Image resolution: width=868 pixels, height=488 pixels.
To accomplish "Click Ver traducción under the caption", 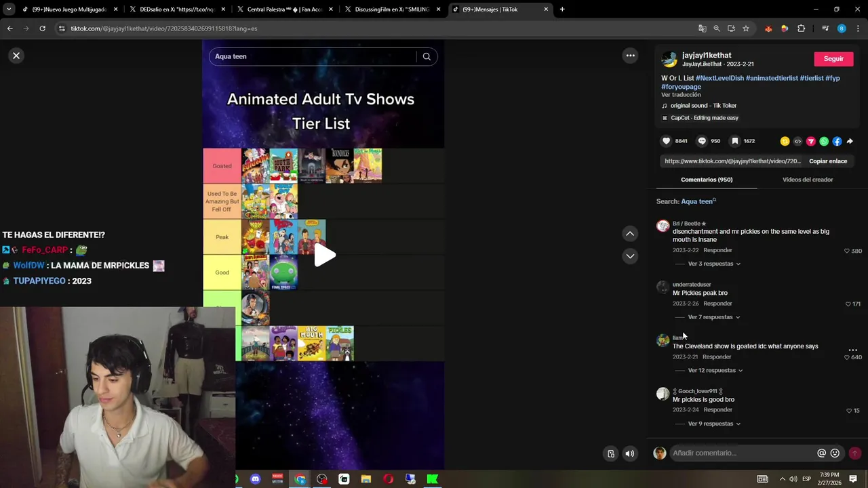I will [x=681, y=95].
